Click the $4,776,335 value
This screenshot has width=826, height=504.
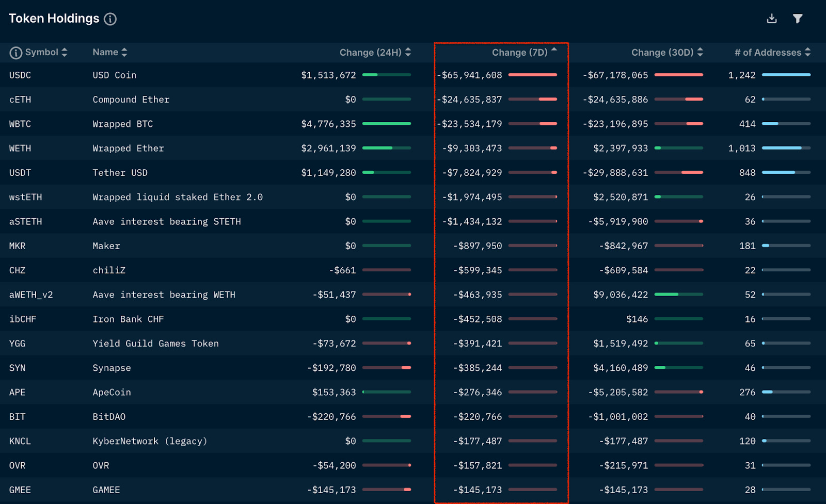(329, 124)
